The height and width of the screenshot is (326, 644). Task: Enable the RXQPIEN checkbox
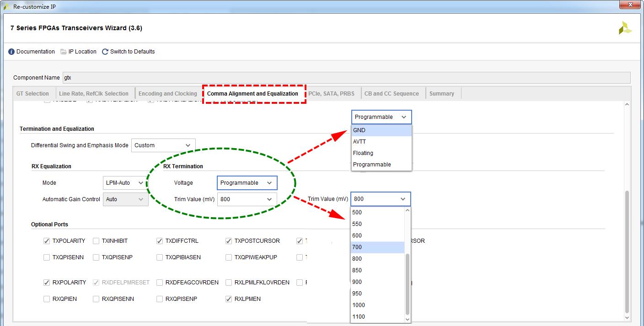47,299
